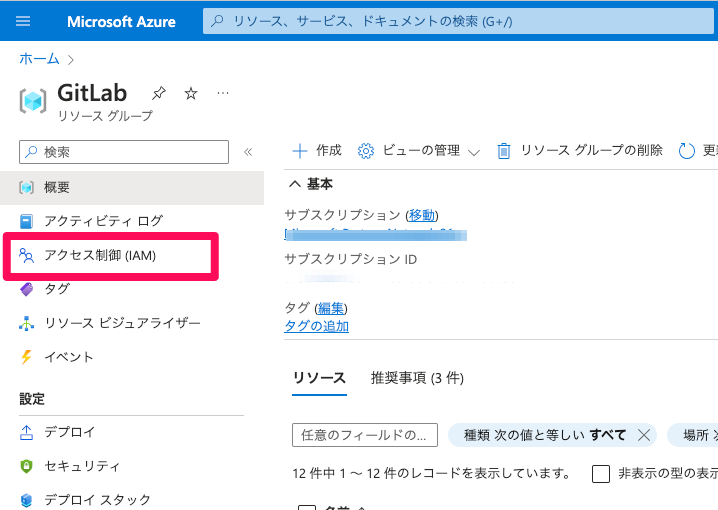Go to ホーム breadcrumb

point(39,59)
